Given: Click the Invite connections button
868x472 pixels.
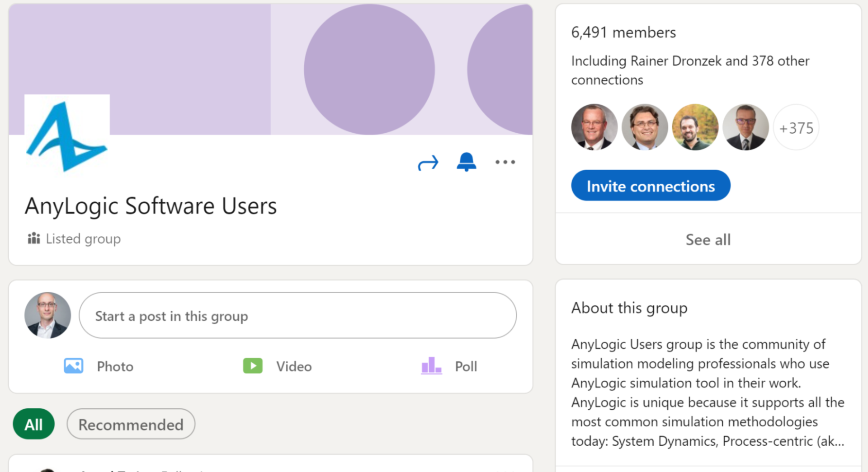Looking at the screenshot, I should (x=651, y=186).
